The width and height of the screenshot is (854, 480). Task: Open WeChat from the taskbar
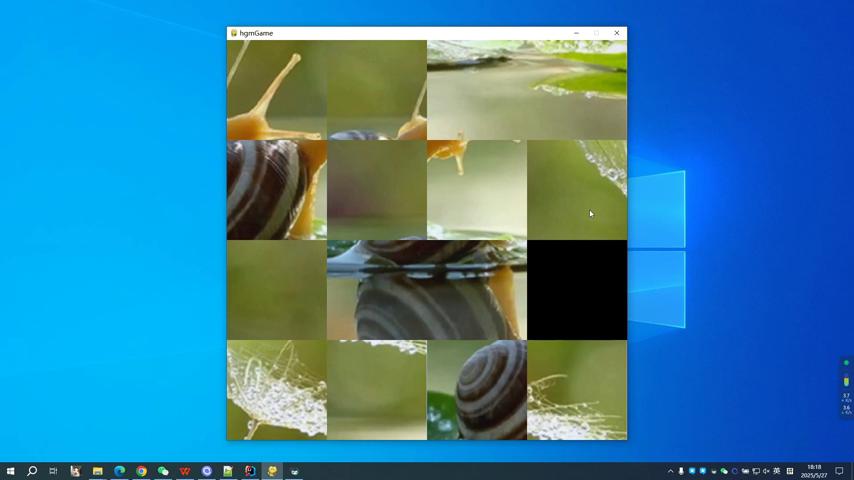click(163, 471)
